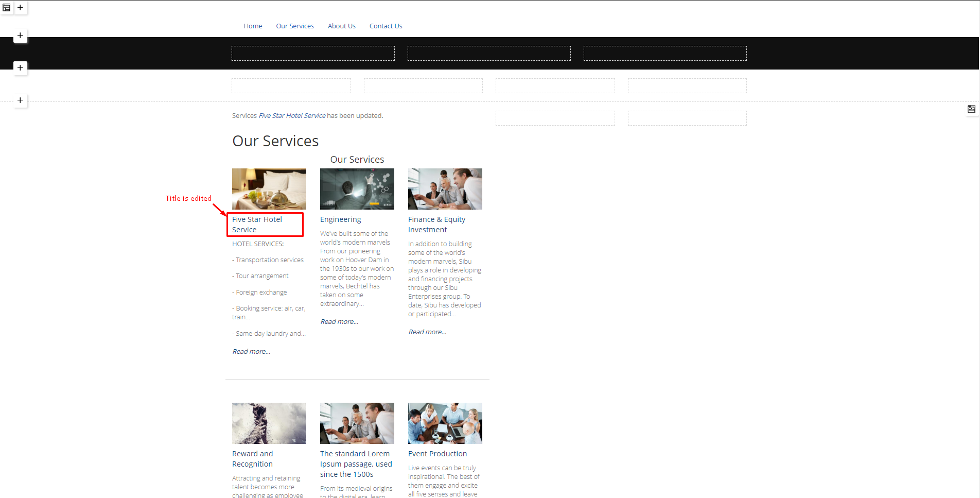Click Read more under Five Star Hotel Service

coord(251,352)
